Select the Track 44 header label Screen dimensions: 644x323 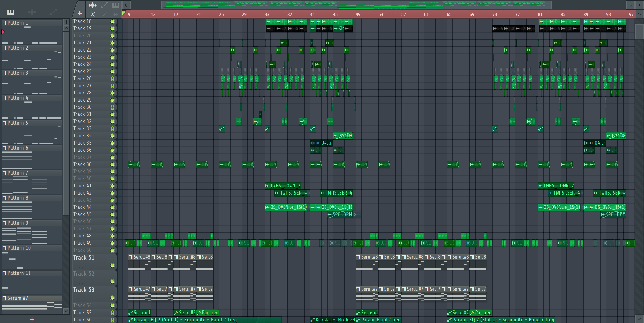click(x=83, y=207)
